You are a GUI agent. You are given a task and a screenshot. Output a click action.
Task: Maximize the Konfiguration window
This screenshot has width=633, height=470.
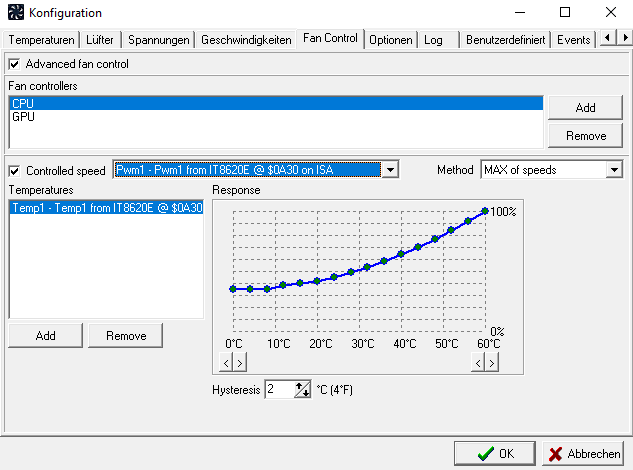click(x=565, y=12)
